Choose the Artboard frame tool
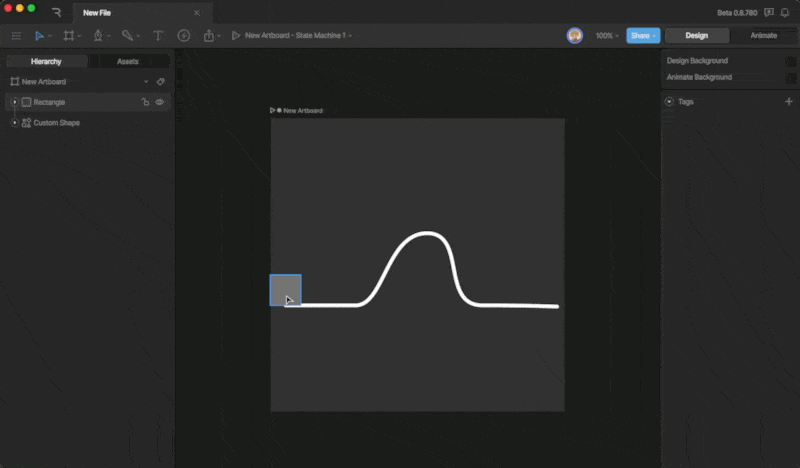The width and height of the screenshot is (800, 468). click(68, 35)
